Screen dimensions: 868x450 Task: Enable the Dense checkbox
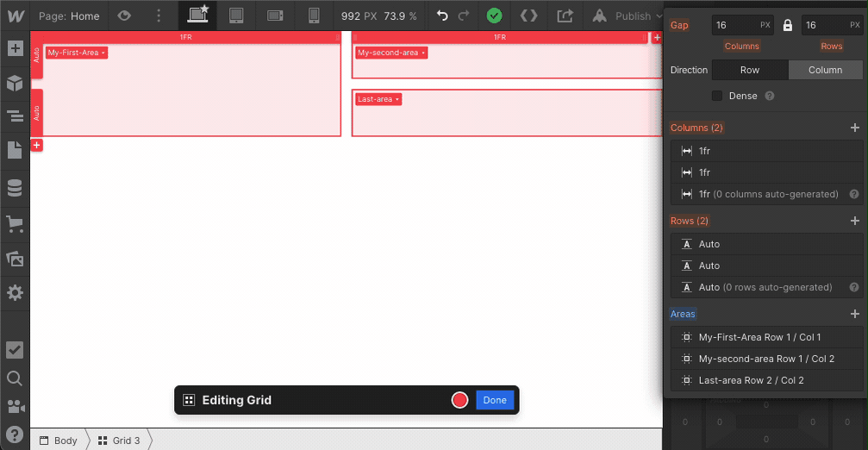point(717,96)
